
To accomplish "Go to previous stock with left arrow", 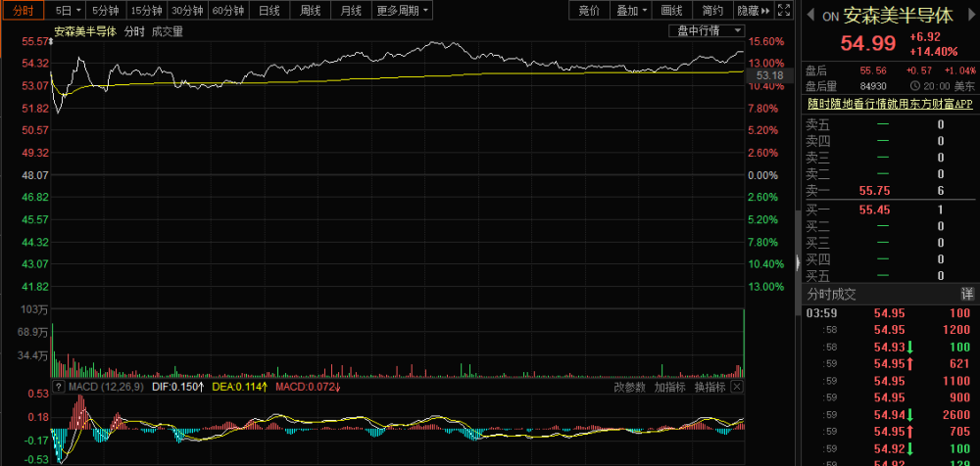I will click(x=810, y=15).
